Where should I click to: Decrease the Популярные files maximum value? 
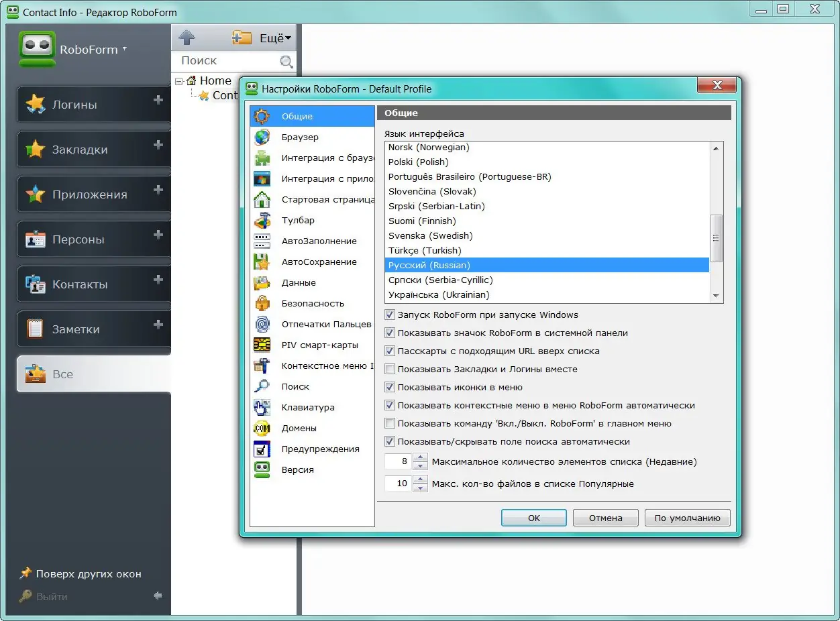point(420,488)
